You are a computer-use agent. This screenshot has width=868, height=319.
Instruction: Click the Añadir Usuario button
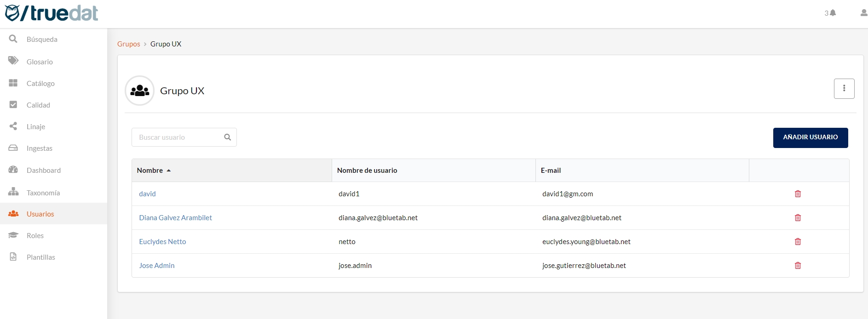(x=810, y=137)
